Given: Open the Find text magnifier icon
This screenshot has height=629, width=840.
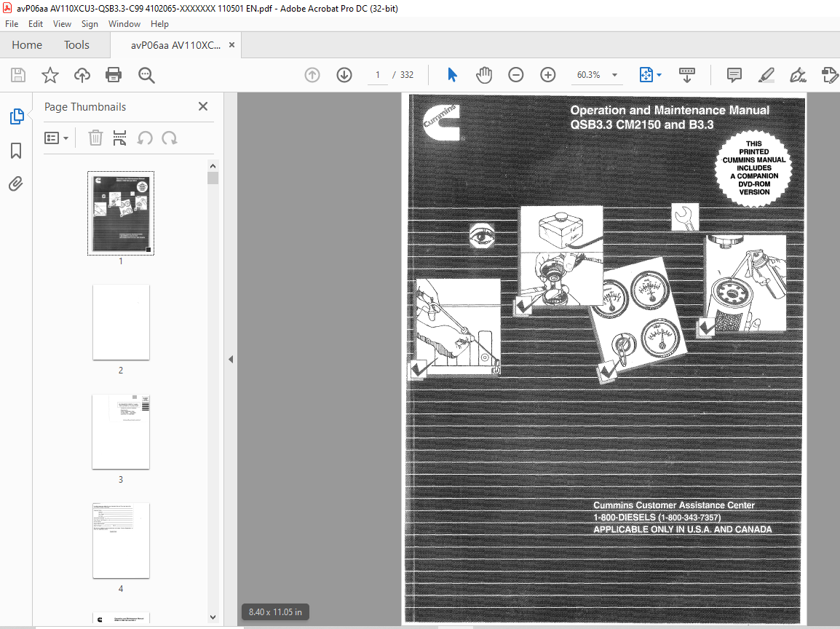Looking at the screenshot, I should coord(146,75).
